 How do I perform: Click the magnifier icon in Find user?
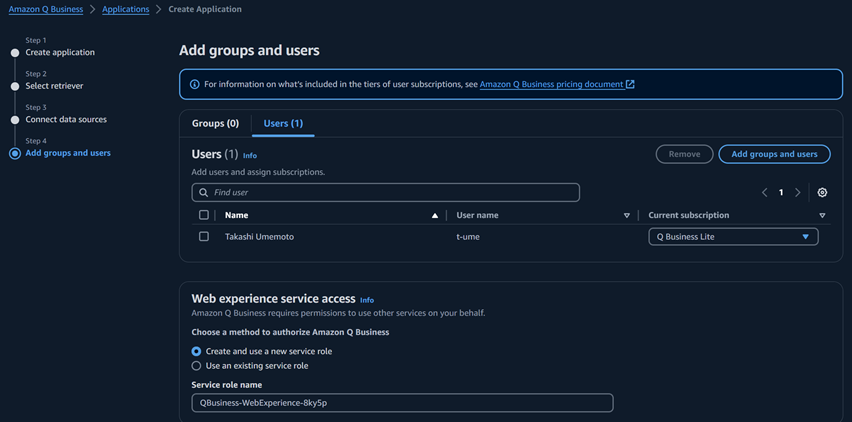[x=204, y=192]
